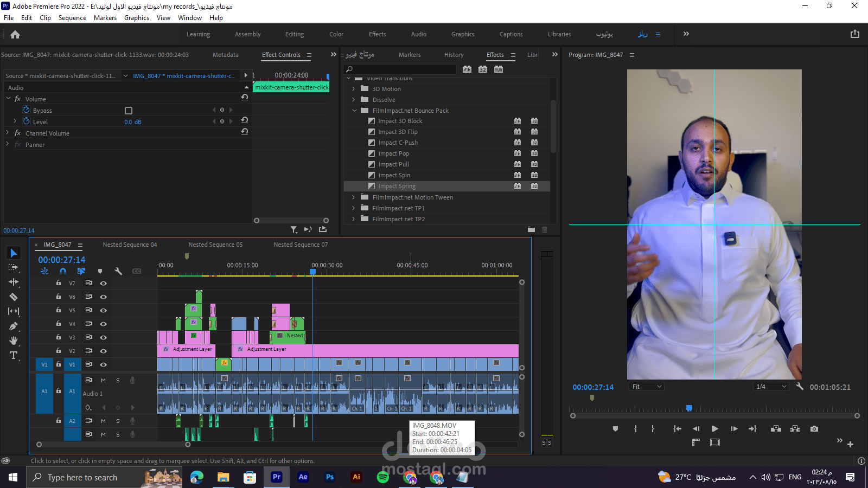Open Adobe Photoshop from the taskbar
868x488 pixels.
coord(330,477)
